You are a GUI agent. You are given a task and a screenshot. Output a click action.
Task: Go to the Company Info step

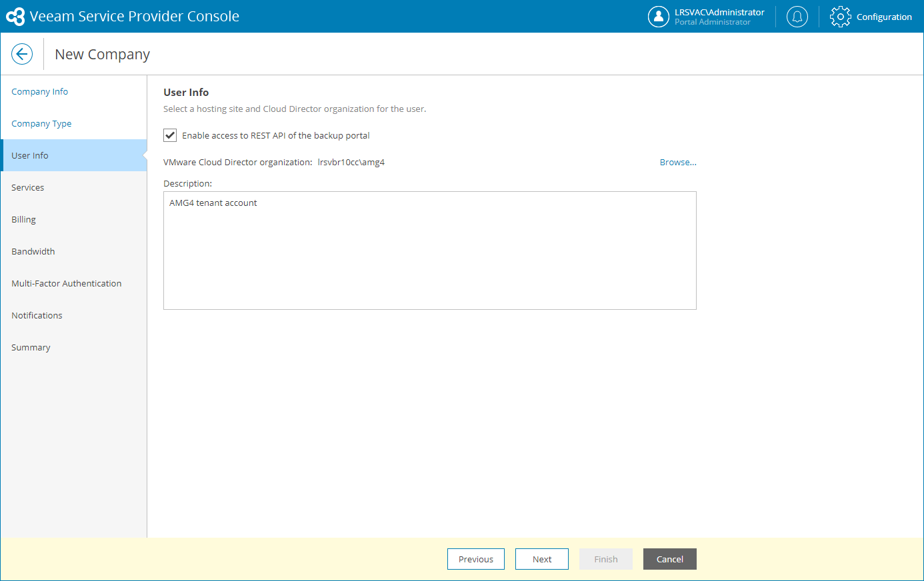click(x=39, y=91)
